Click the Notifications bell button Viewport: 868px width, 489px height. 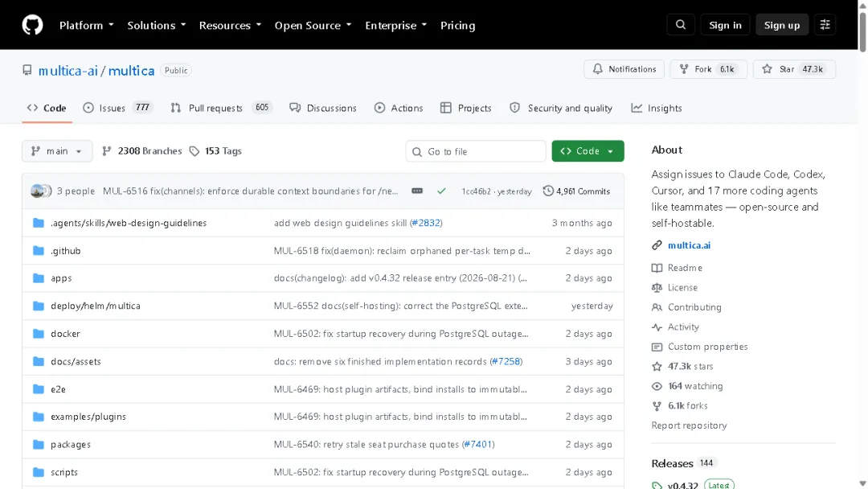[x=624, y=69]
